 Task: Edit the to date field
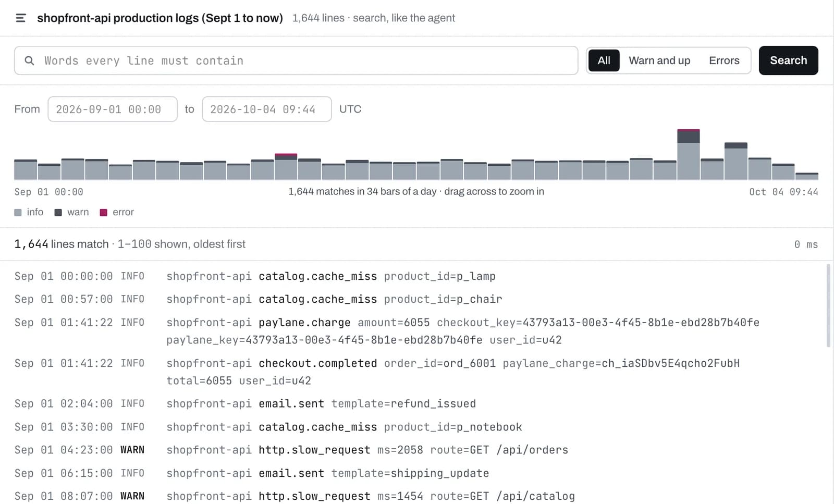point(267,109)
